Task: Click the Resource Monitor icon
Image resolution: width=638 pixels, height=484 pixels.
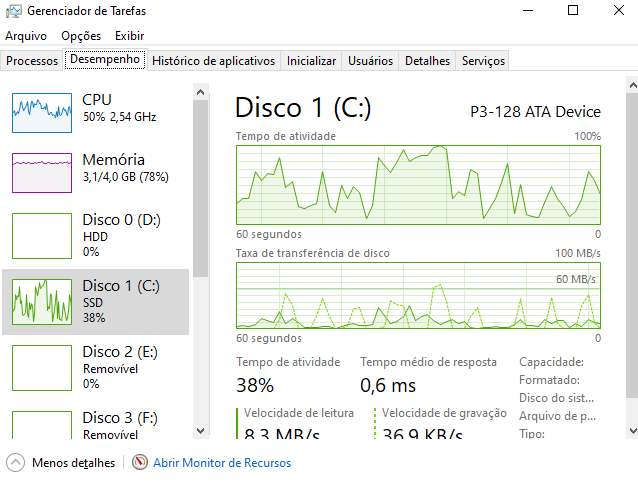Action: coord(140,462)
